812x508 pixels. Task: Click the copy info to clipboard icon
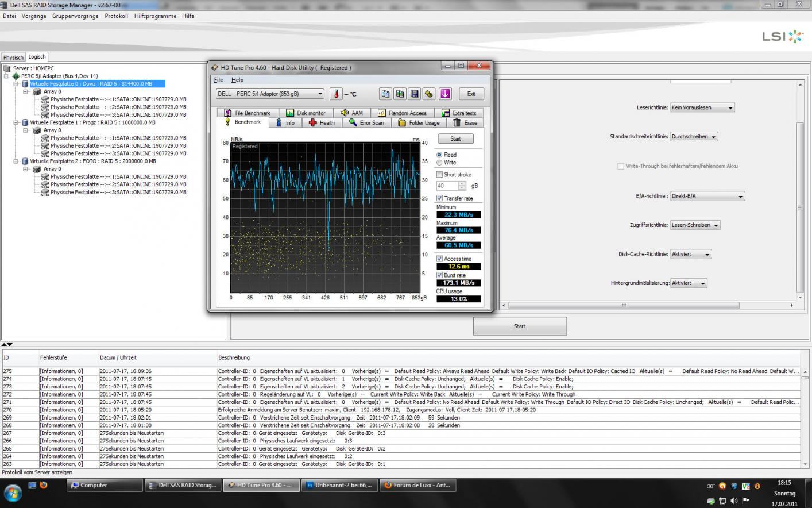point(385,94)
